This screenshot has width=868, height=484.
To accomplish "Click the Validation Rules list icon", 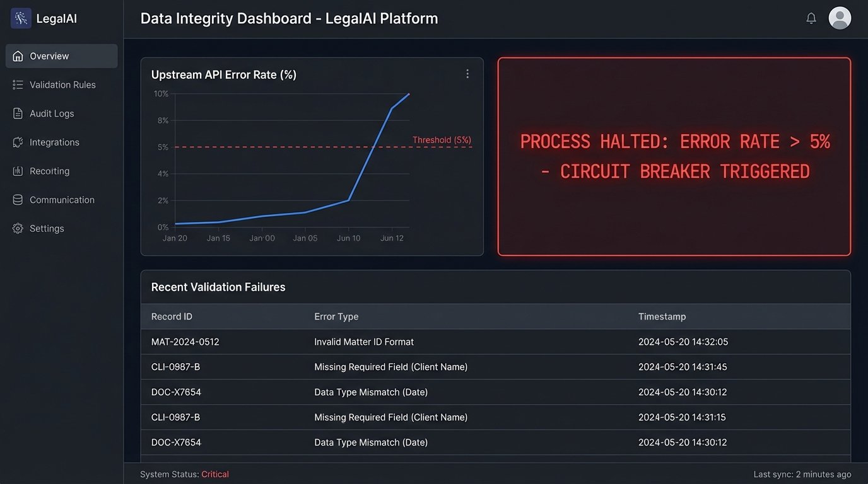I will 18,85.
